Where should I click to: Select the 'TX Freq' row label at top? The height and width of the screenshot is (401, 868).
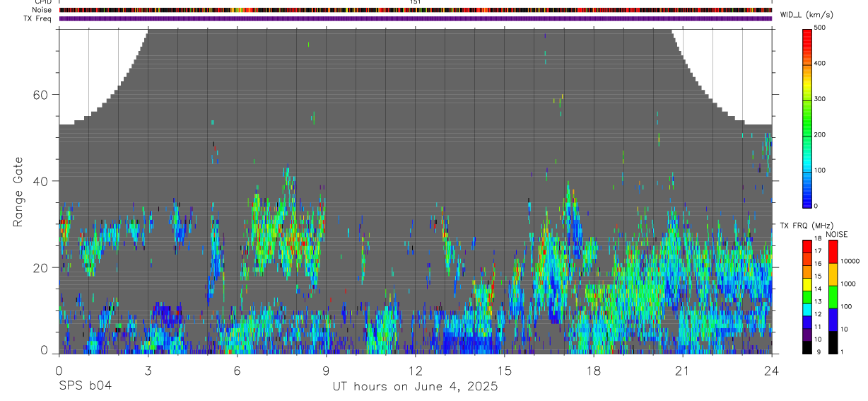tap(37, 18)
